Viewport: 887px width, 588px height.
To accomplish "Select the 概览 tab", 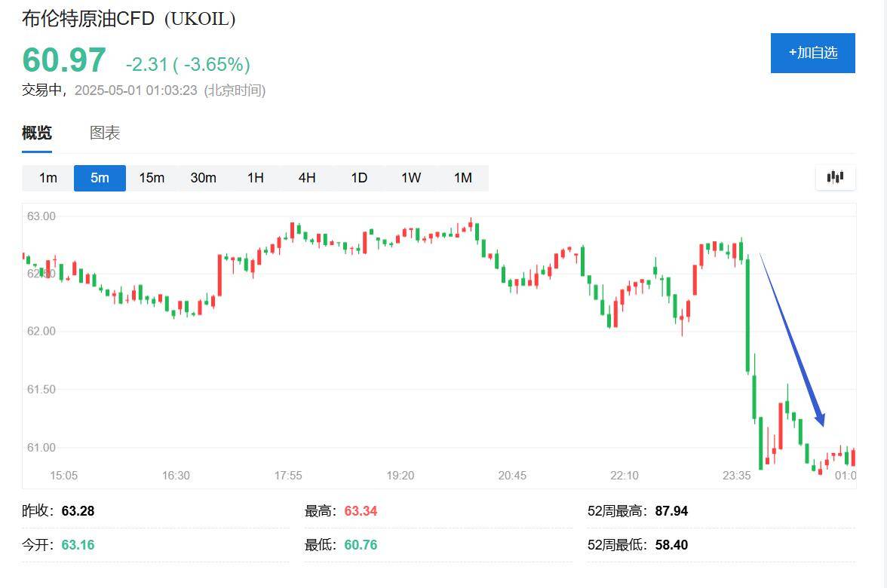I will click(x=37, y=133).
